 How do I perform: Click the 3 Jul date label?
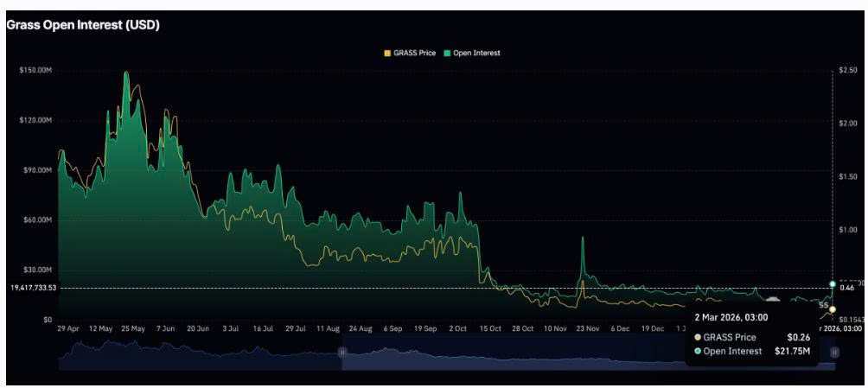tap(230, 328)
